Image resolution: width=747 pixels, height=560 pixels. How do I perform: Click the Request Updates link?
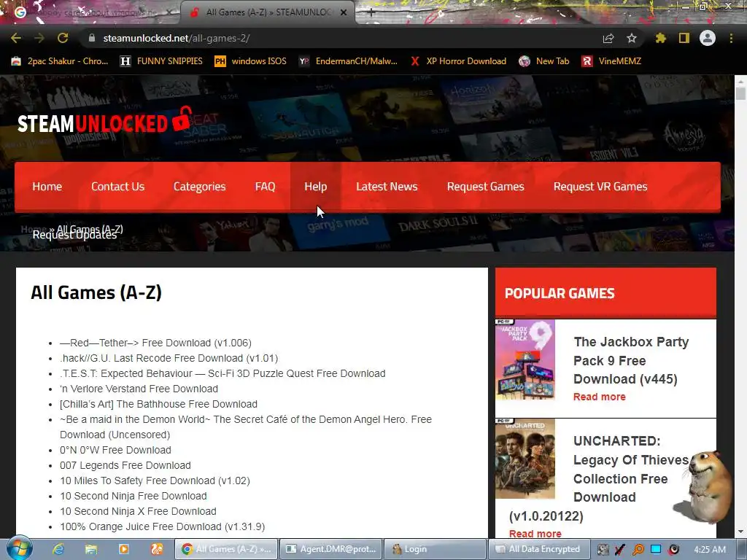(74, 235)
